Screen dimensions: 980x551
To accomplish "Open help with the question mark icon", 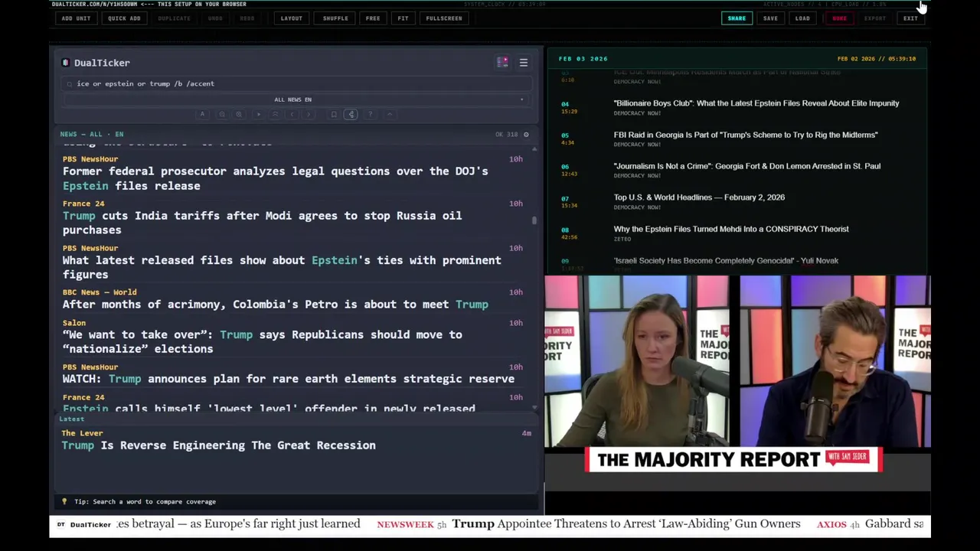I will coord(370,115).
